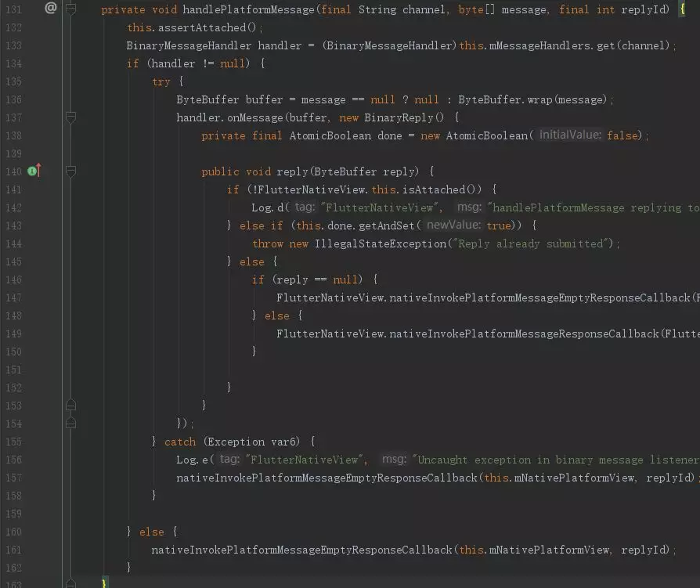Viewport: 700px width, 588px height.
Task: Click catch keyword on line 155
Action: [180, 442]
